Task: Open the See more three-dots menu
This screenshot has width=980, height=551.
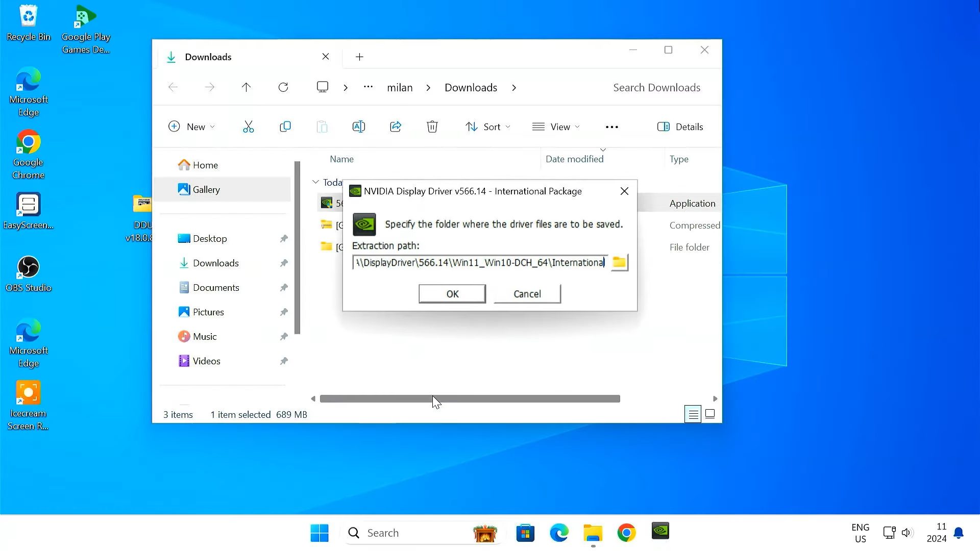Action: click(612, 127)
